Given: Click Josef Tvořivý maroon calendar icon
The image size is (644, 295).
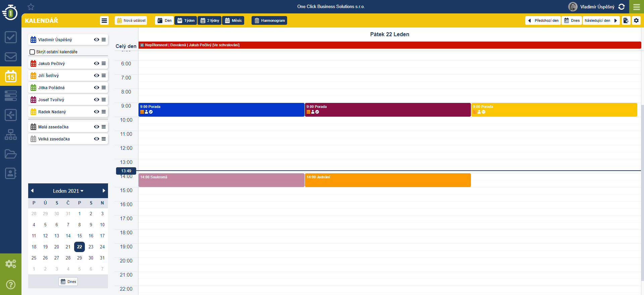Looking at the screenshot, I should point(33,100).
